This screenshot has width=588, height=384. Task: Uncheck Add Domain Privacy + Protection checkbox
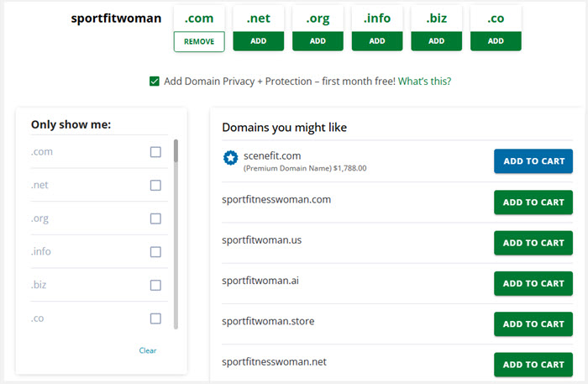pos(155,82)
